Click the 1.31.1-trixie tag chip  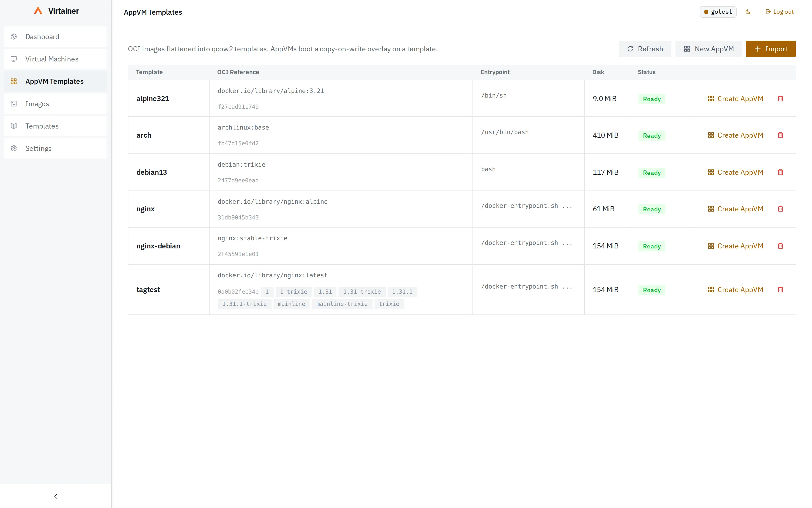coord(245,304)
